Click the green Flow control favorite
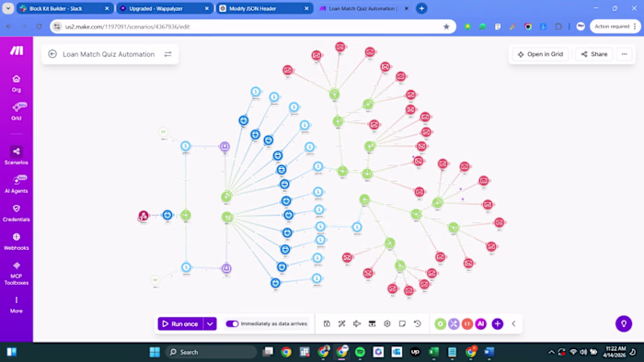 tap(441, 324)
